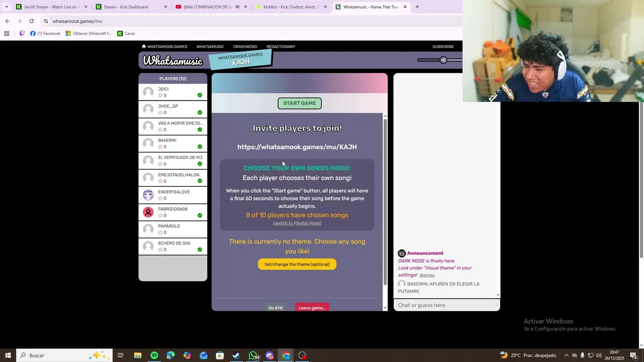The width and height of the screenshot is (644, 362).
Task: Click the Whatsamusic logo
Action: pos(173,61)
